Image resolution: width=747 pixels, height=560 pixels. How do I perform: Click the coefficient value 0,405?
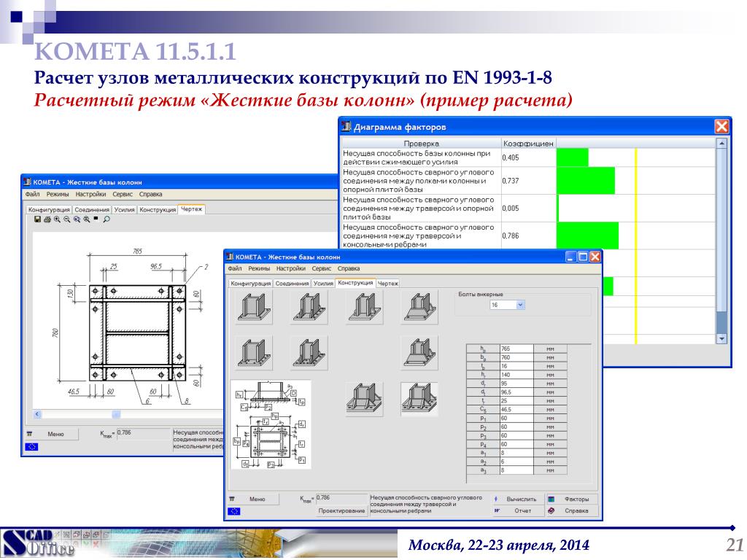[510, 157]
